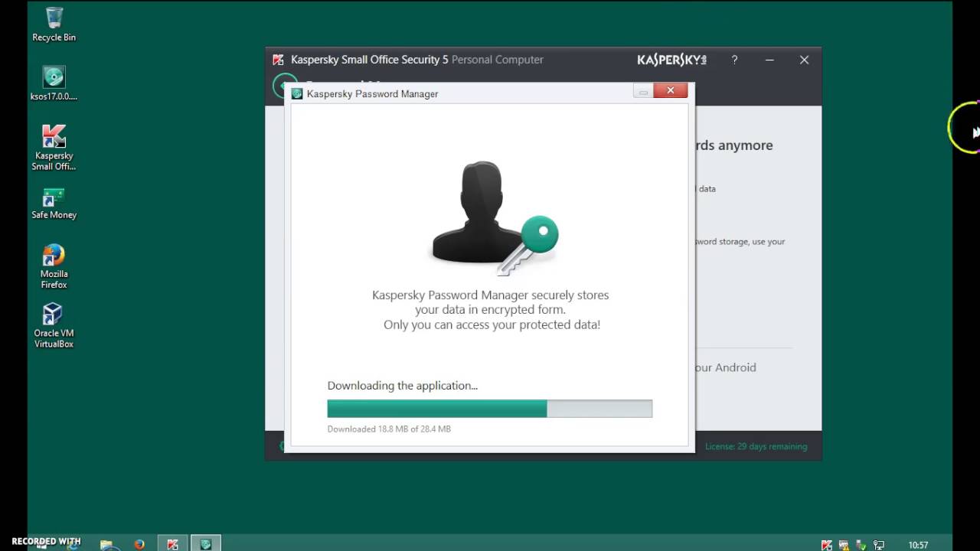Open the Recycle Bin desktop icon

[x=54, y=24]
